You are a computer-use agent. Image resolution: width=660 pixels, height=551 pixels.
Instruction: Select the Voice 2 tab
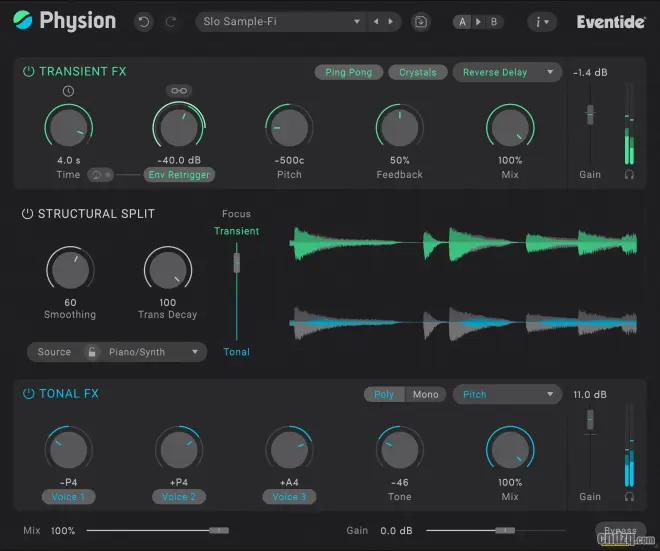[x=179, y=496]
